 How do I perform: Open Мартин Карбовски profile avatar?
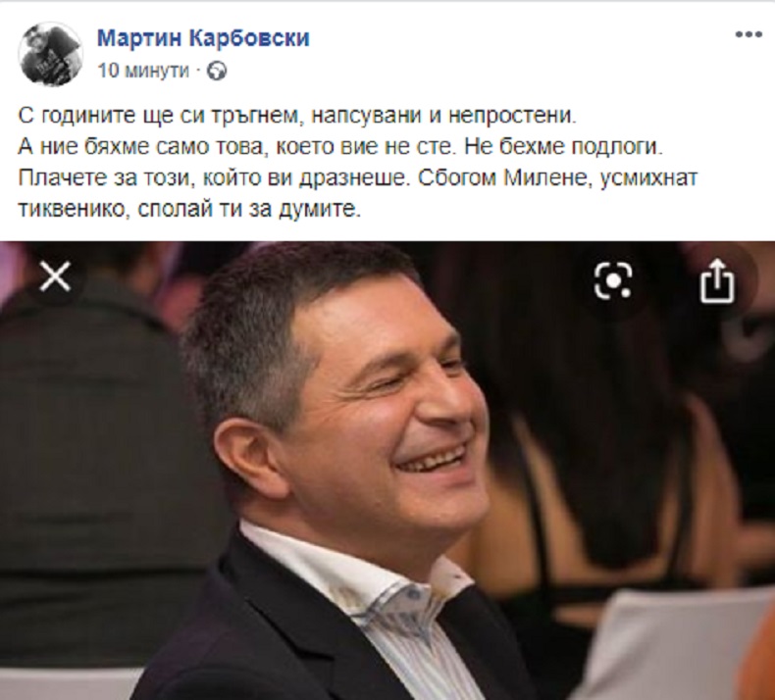click(x=50, y=53)
